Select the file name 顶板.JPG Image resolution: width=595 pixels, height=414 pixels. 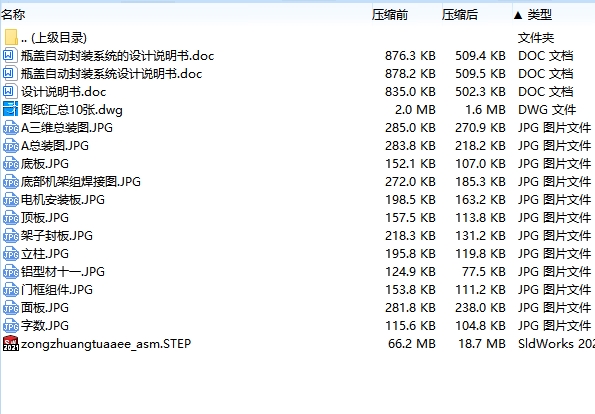45,218
